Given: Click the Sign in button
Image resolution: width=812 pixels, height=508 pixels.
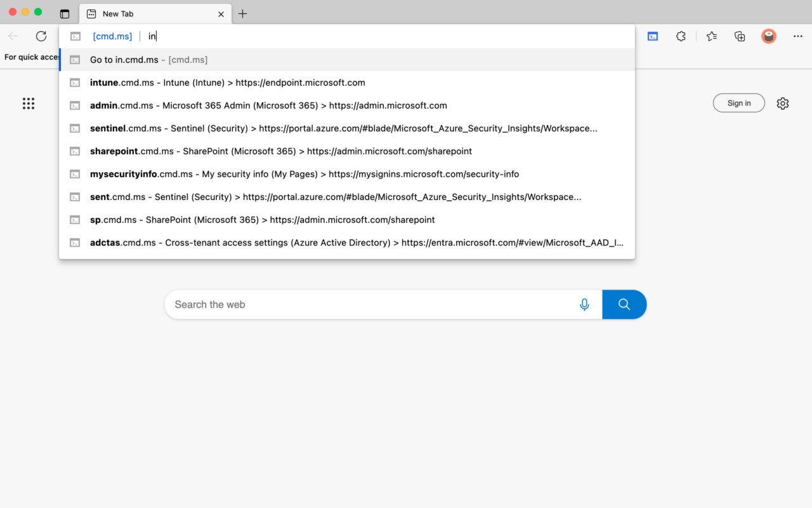Looking at the screenshot, I should click(x=739, y=103).
